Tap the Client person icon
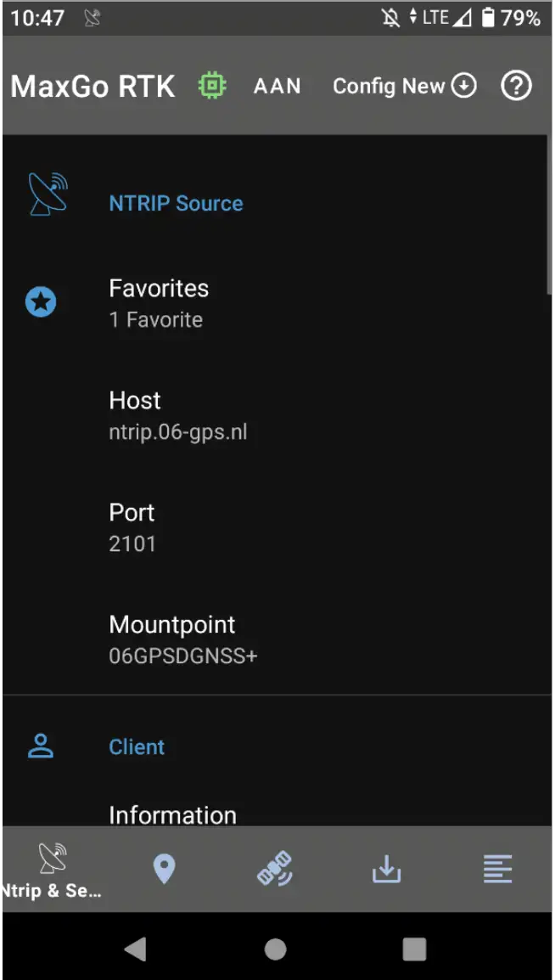The height and width of the screenshot is (980, 555). tap(41, 746)
